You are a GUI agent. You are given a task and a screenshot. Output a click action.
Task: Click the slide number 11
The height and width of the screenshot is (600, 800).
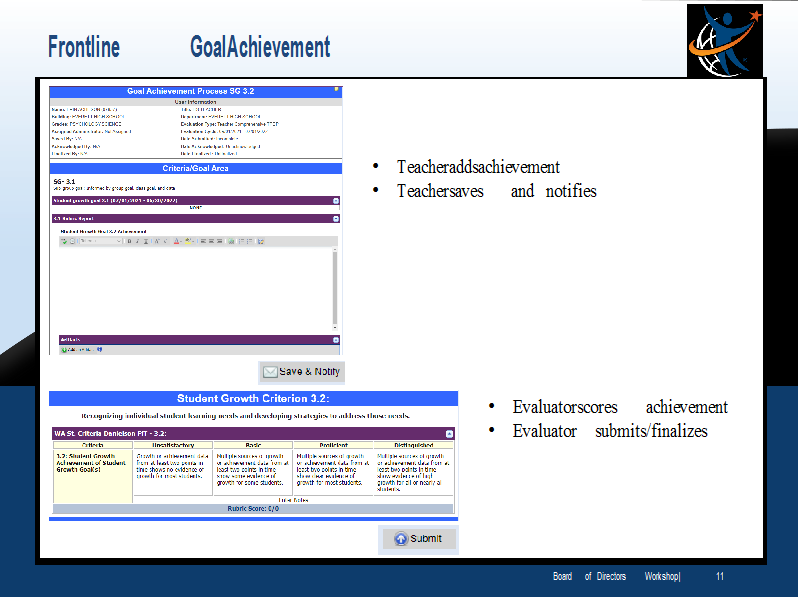[720, 577]
